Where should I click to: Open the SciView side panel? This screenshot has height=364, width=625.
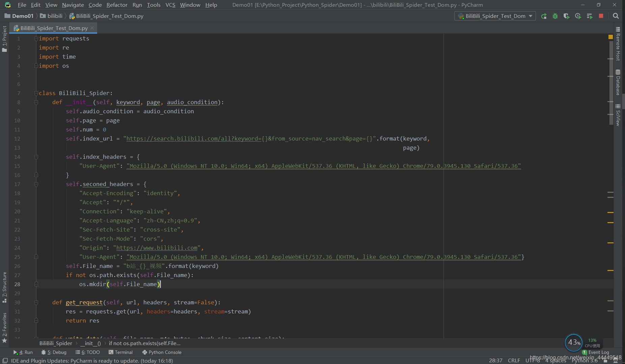click(618, 115)
